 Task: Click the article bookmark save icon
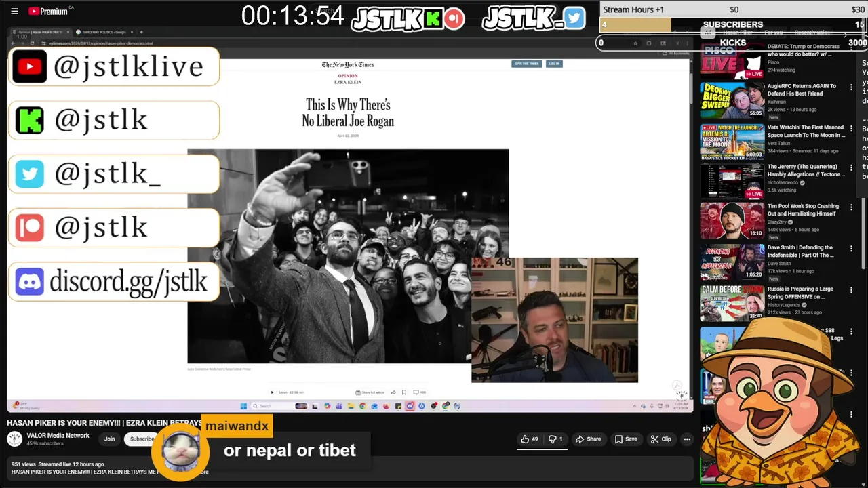click(x=403, y=392)
